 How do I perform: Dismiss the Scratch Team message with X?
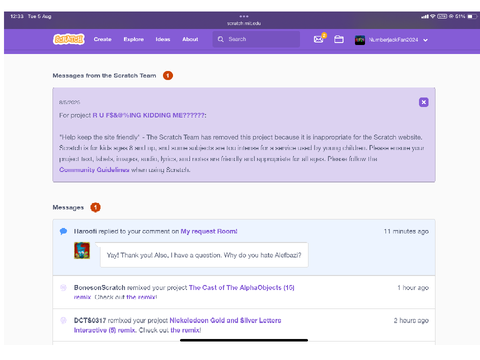click(x=424, y=102)
